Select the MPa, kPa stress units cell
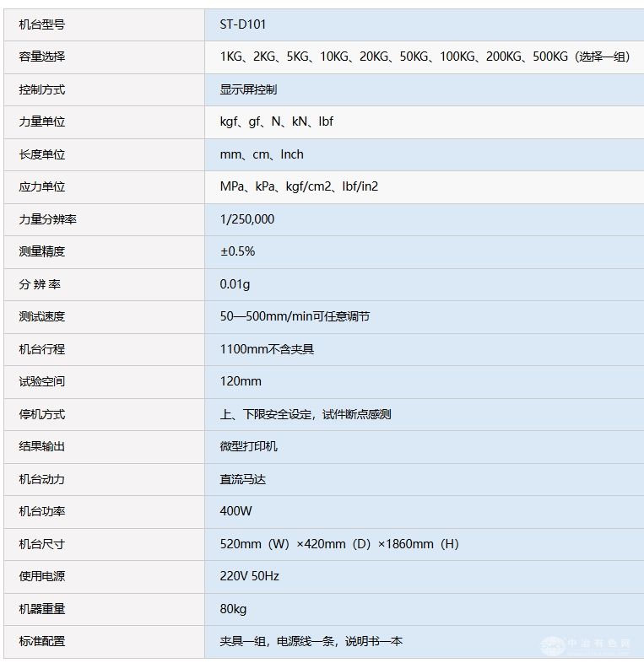 click(x=299, y=186)
